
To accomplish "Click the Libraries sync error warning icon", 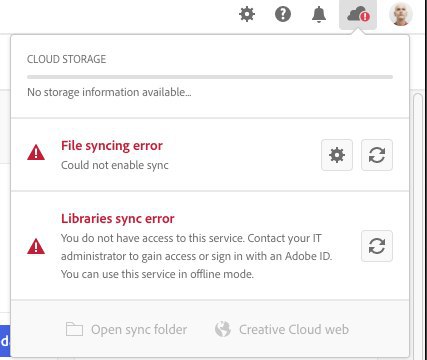I will click(x=36, y=246).
